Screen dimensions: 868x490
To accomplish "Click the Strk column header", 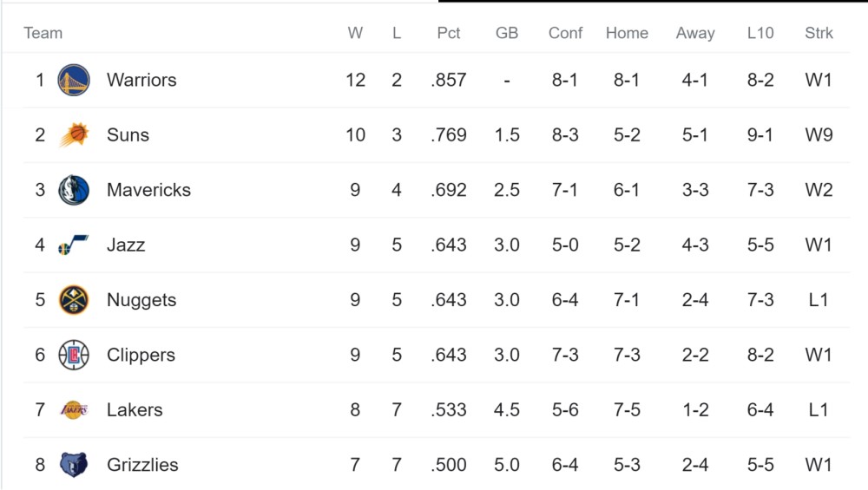I will (x=819, y=33).
